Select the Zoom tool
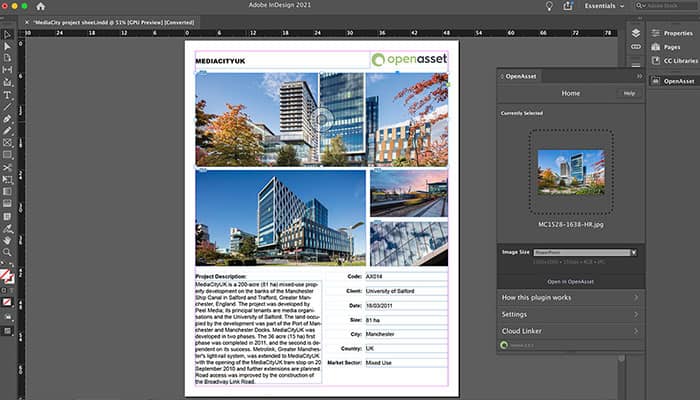This screenshot has height=400, width=700. tap(7, 252)
